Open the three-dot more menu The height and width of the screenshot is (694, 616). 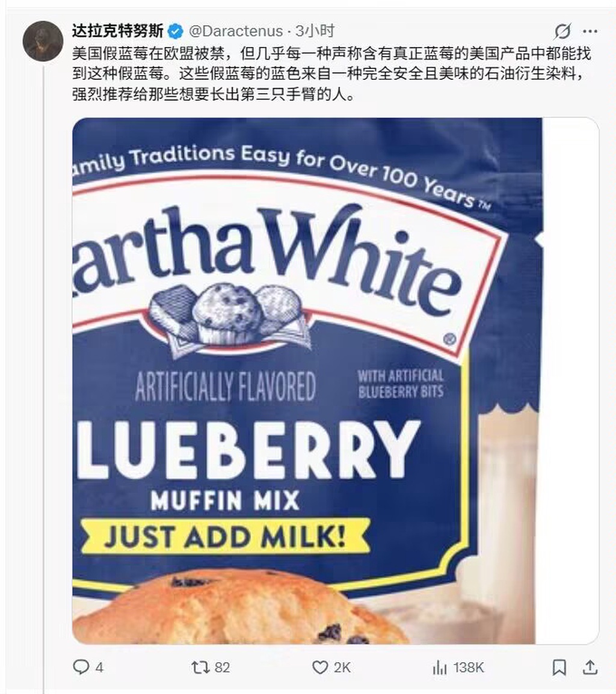pyautogui.click(x=590, y=31)
